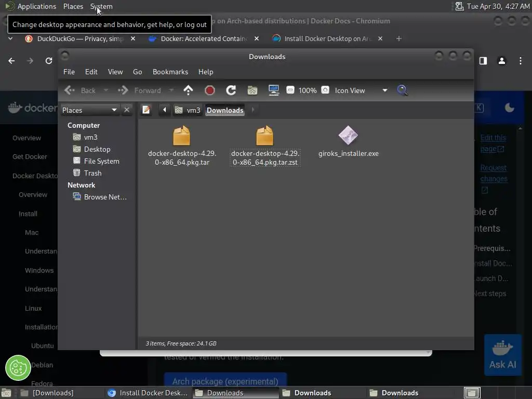
Task: Open cookie preferences green icon
Action: (18, 368)
